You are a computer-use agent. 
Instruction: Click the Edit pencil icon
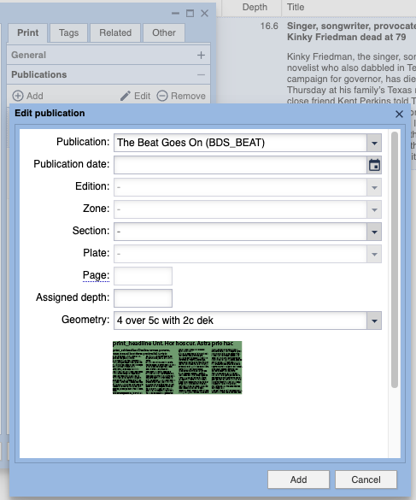pos(125,96)
